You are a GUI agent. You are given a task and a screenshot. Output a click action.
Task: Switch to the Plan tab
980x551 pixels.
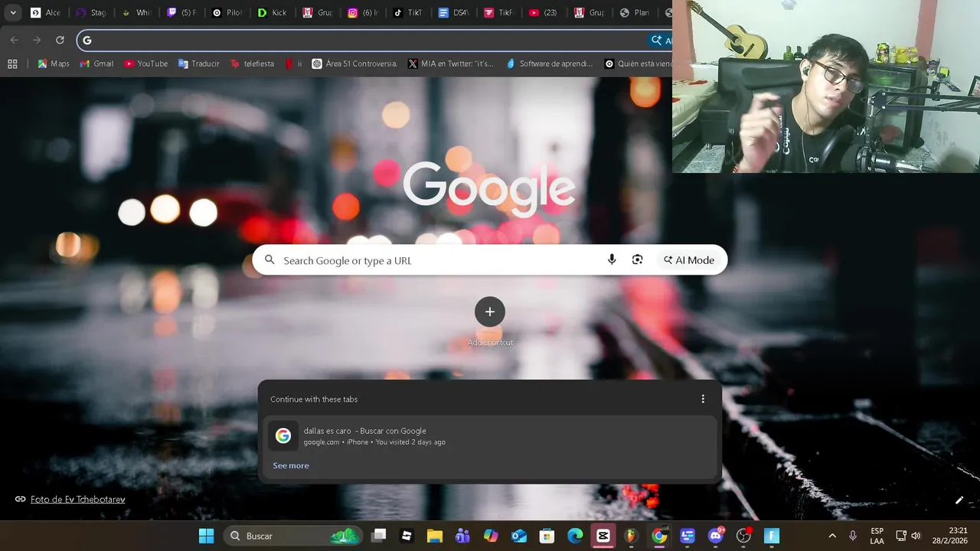[633, 13]
